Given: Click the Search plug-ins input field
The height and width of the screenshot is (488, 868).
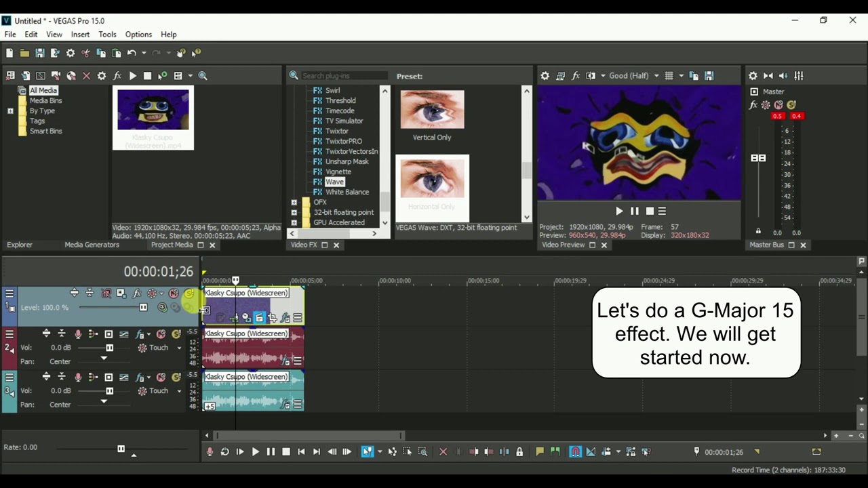Looking at the screenshot, I should tap(344, 76).
